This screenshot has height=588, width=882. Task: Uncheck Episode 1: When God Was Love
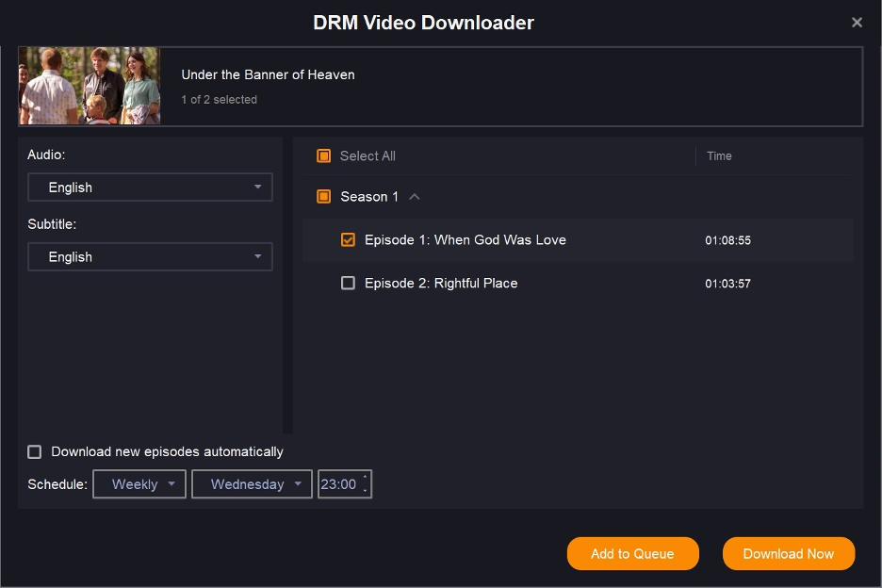pyautogui.click(x=349, y=239)
